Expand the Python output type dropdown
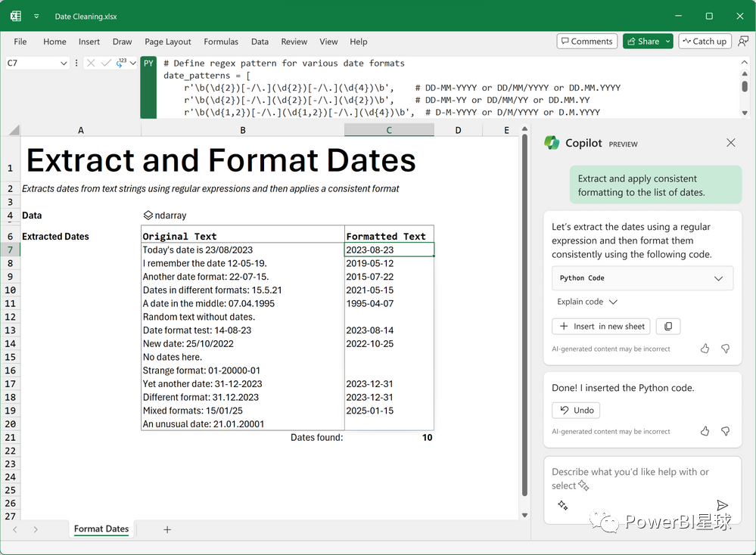Image resolution: width=756 pixels, height=555 pixels. [x=133, y=63]
